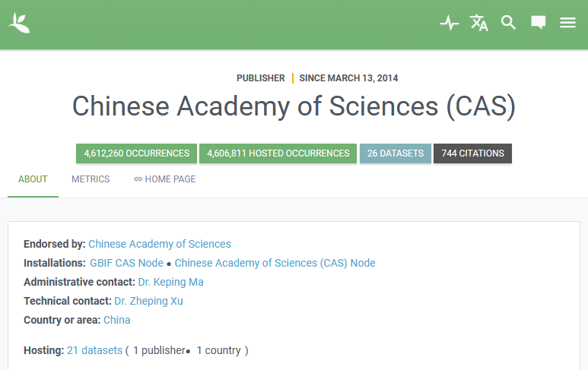The image size is (588, 370).
Task: Open the 26 Datasets badge
Action: click(396, 153)
